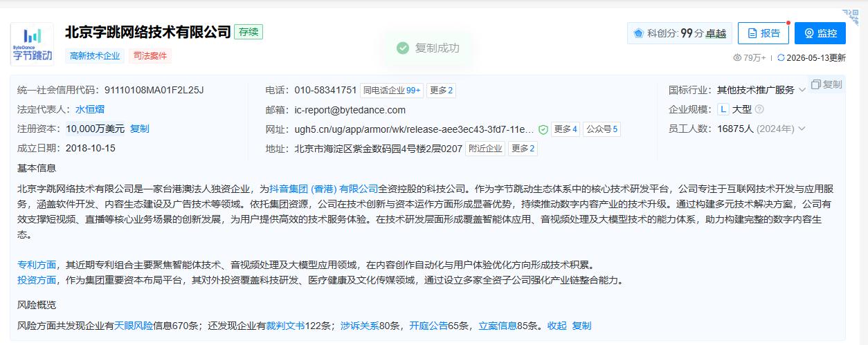Expand 更多 2 next to address

523,149
